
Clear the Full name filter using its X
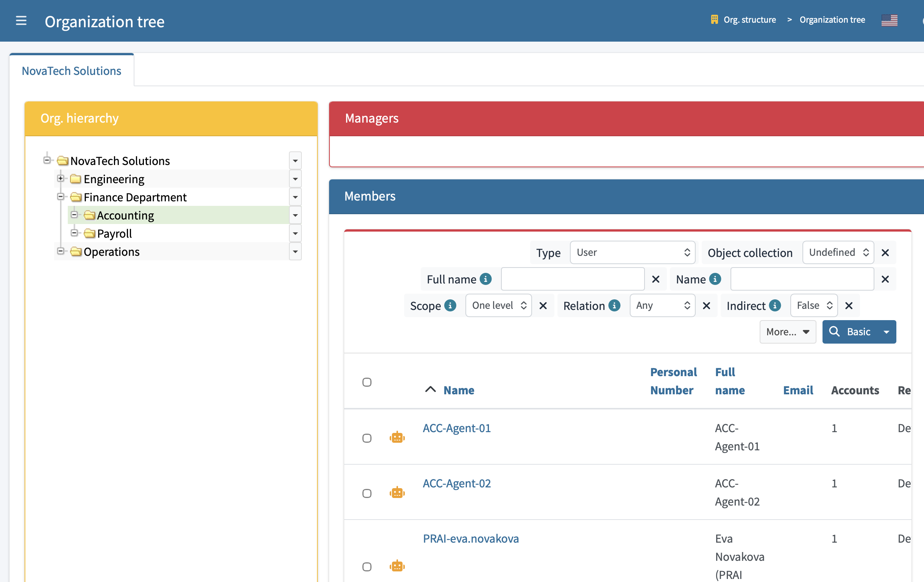point(656,279)
